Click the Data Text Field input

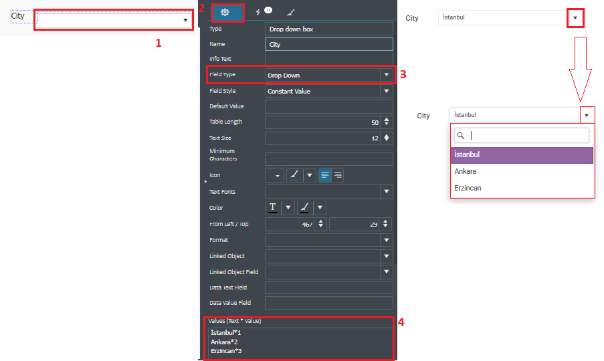pos(329,287)
